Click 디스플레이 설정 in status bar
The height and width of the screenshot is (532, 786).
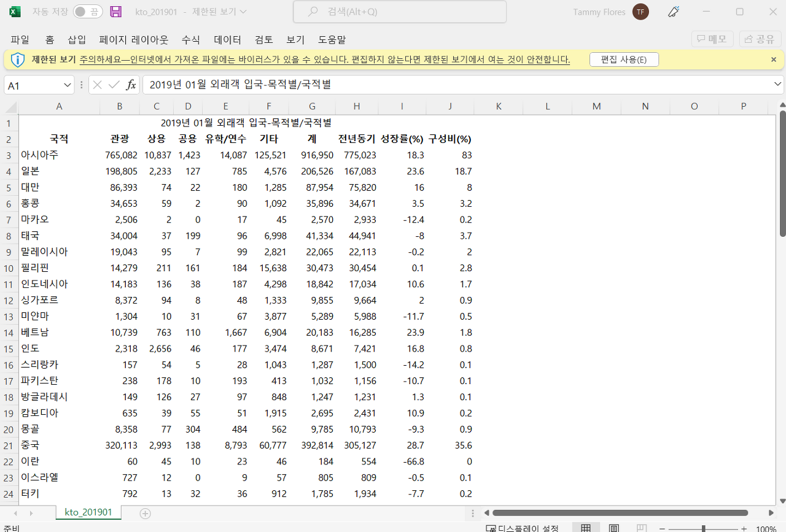point(523,528)
